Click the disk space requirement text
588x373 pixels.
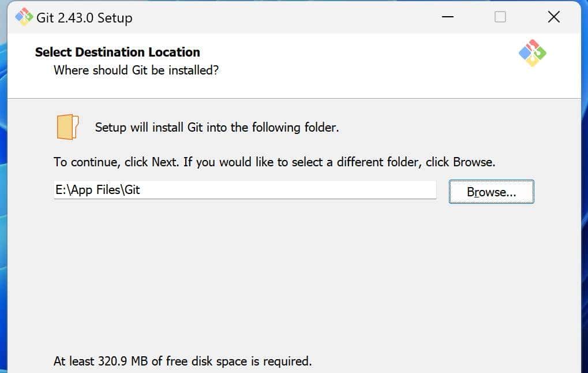[x=182, y=361]
